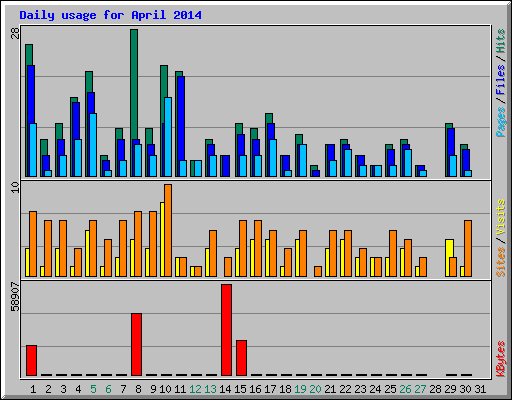Click day 5 on the x-axis
This screenshot has height=400, width=512.
coord(93,389)
